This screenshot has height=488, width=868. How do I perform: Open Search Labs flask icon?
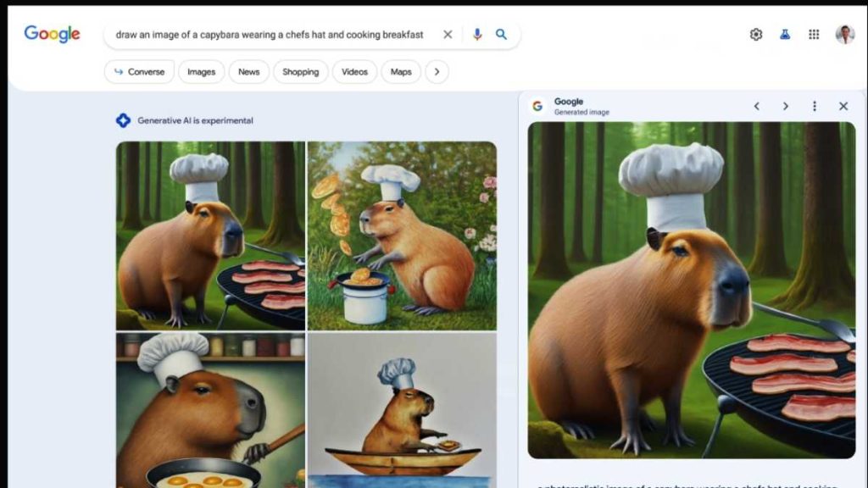(x=785, y=35)
